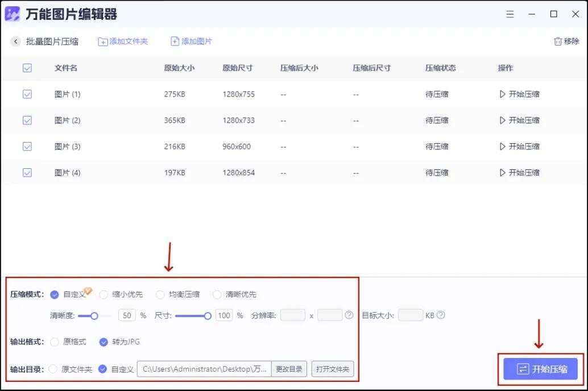Viewport: 588px width, 391px height.
Task: Click the help icon next to 分辨率
Action: click(349, 315)
